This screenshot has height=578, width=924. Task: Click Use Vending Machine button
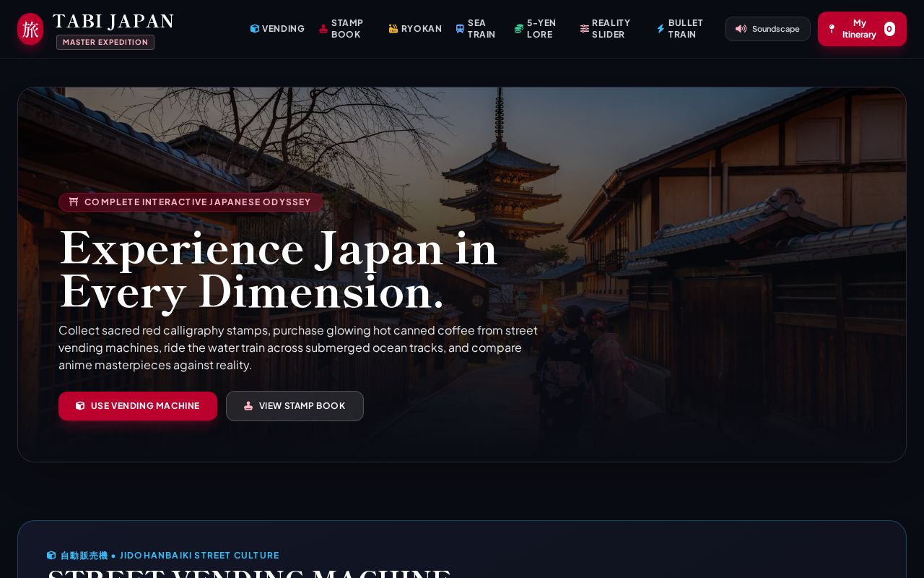138,406
